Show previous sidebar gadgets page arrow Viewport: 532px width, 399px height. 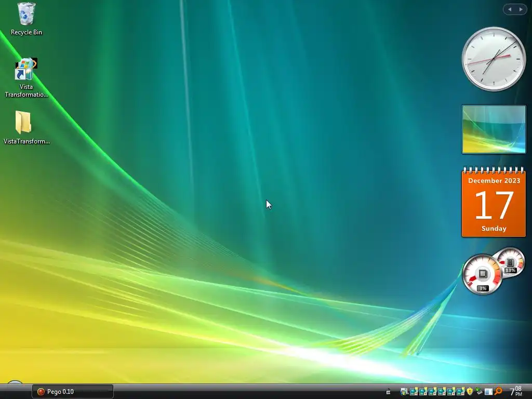point(509,9)
